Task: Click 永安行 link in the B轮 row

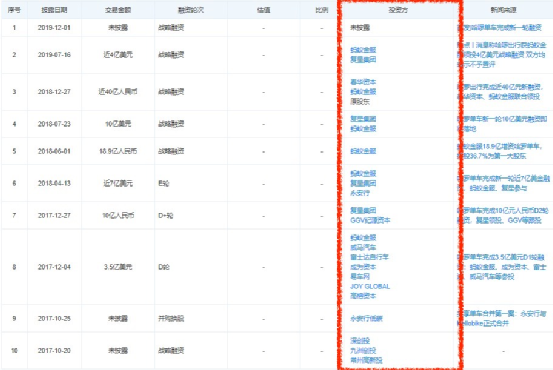Action: tap(360, 193)
